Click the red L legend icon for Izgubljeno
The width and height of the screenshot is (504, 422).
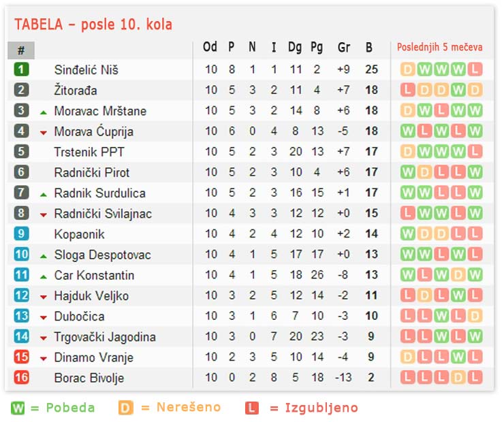click(x=252, y=408)
